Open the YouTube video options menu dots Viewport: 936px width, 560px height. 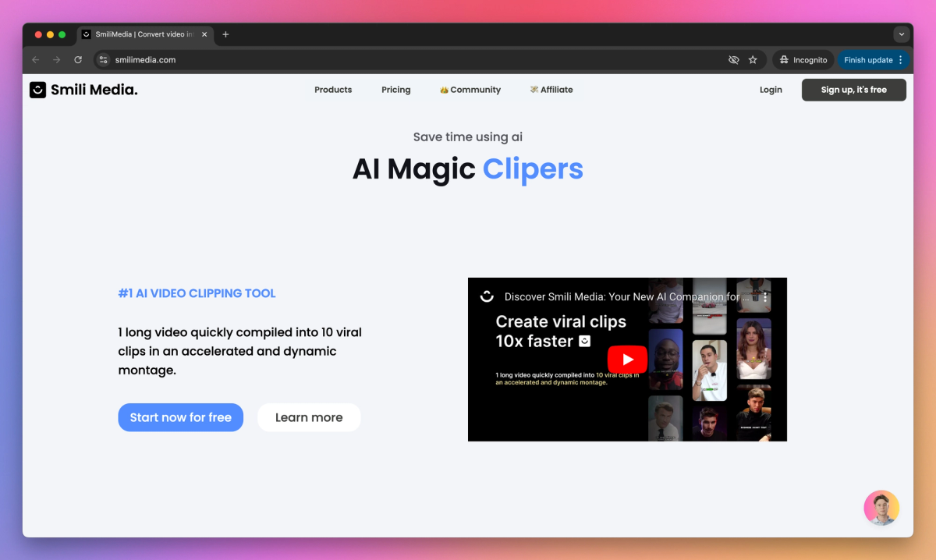point(766,297)
